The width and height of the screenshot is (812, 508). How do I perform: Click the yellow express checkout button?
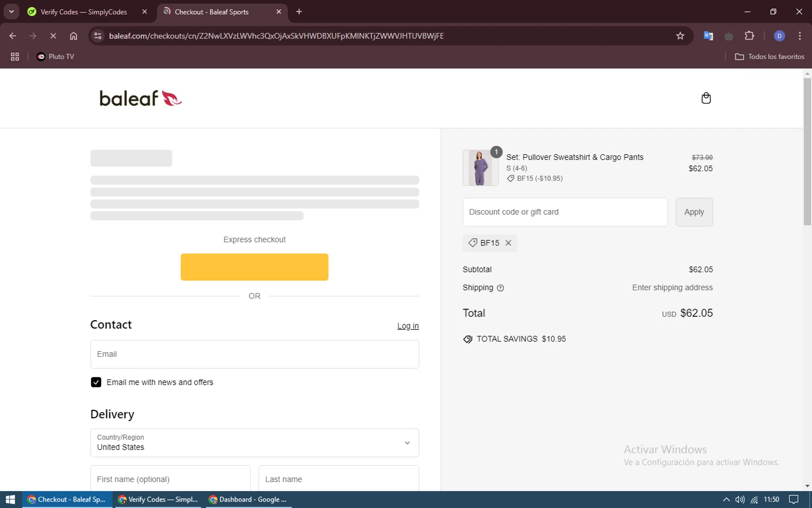tap(254, 267)
